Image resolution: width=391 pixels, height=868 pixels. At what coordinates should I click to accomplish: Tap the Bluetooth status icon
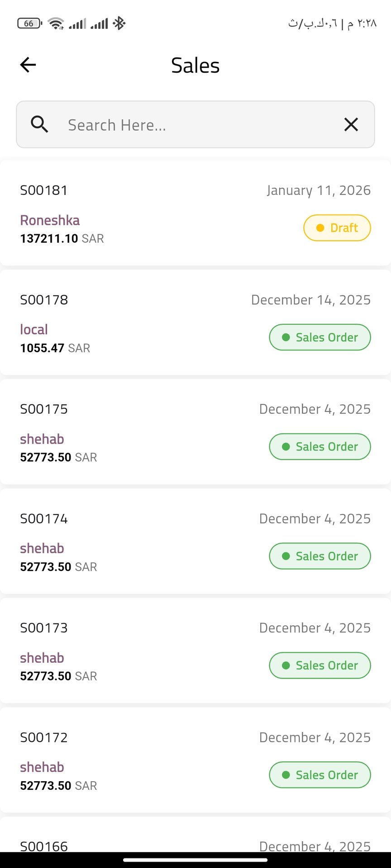[119, 24]
